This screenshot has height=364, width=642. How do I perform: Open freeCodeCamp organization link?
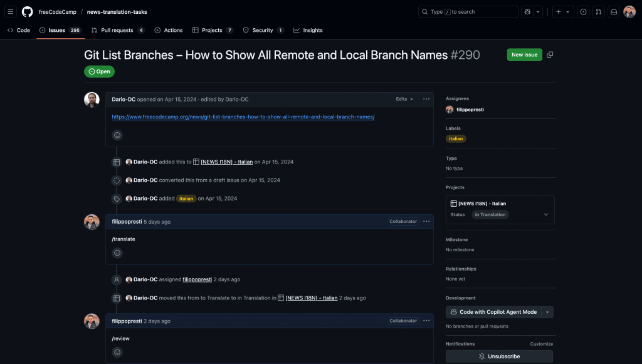coord(57,12)
